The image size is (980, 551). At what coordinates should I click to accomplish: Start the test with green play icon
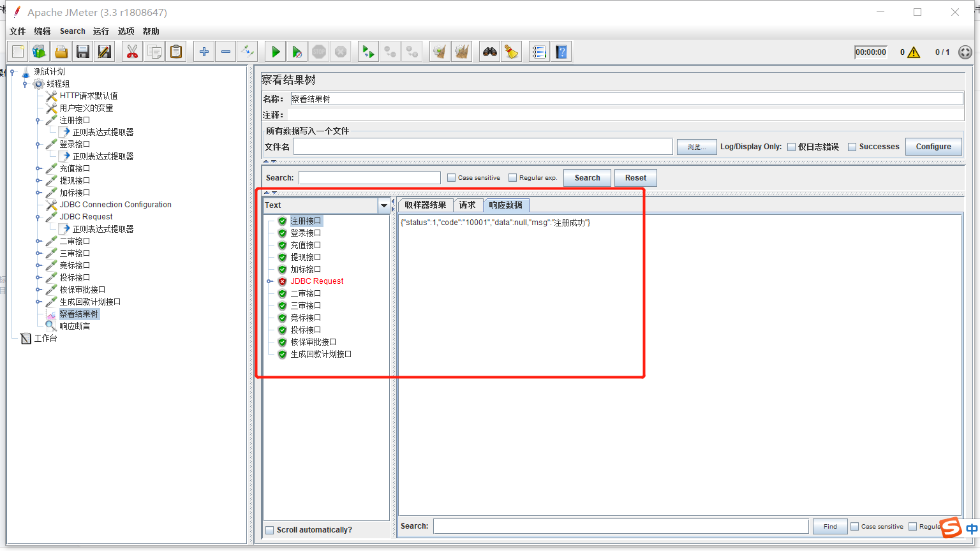coord(276,52)
